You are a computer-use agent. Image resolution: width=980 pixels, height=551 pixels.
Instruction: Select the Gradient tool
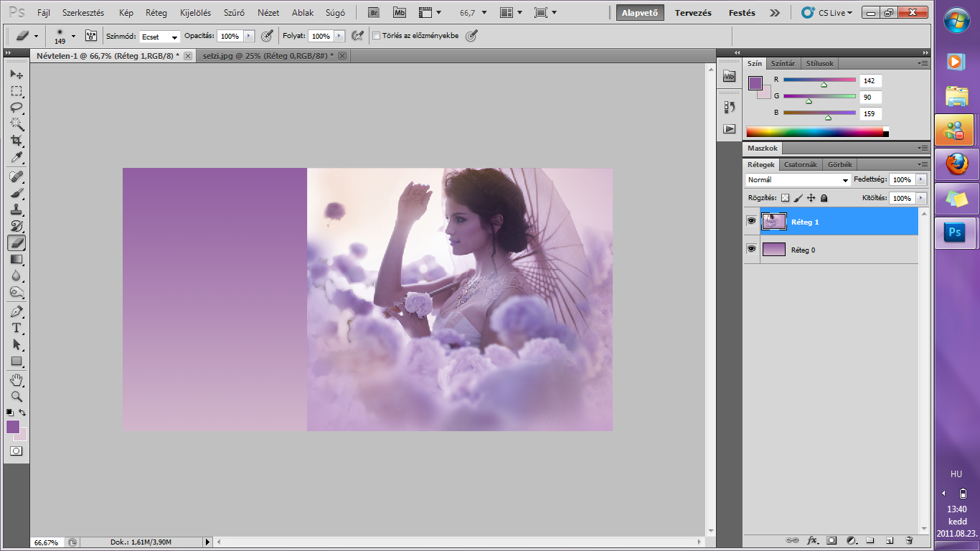click(16, 260)
